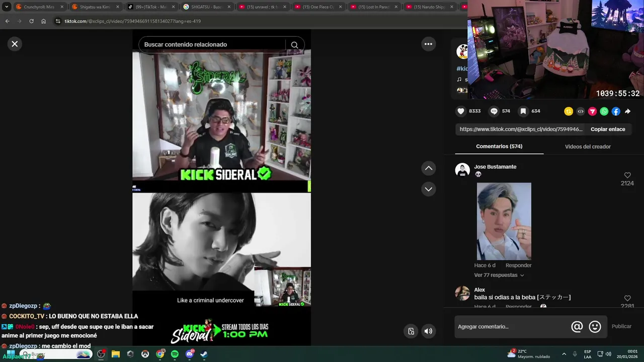Click Responder under Jose Bustamante's comment
Screen dimensions: 644x362
click(x=518, y=265)
